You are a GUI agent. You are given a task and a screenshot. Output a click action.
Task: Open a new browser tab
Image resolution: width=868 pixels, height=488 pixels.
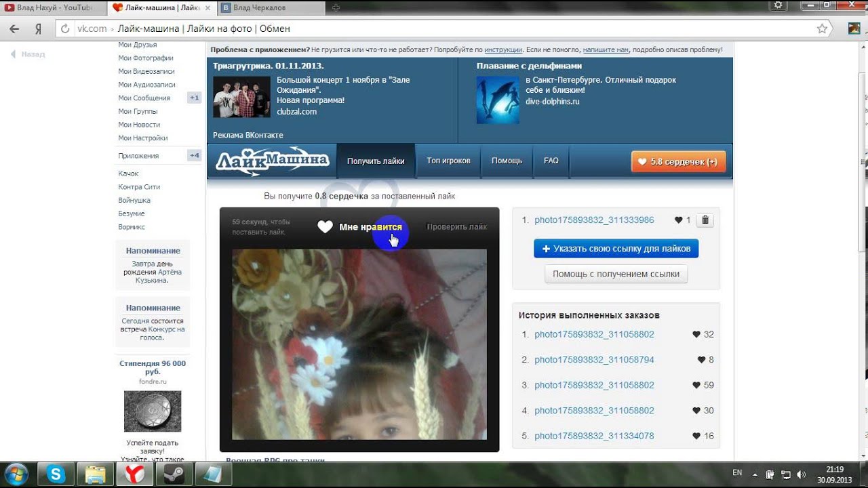336,8
